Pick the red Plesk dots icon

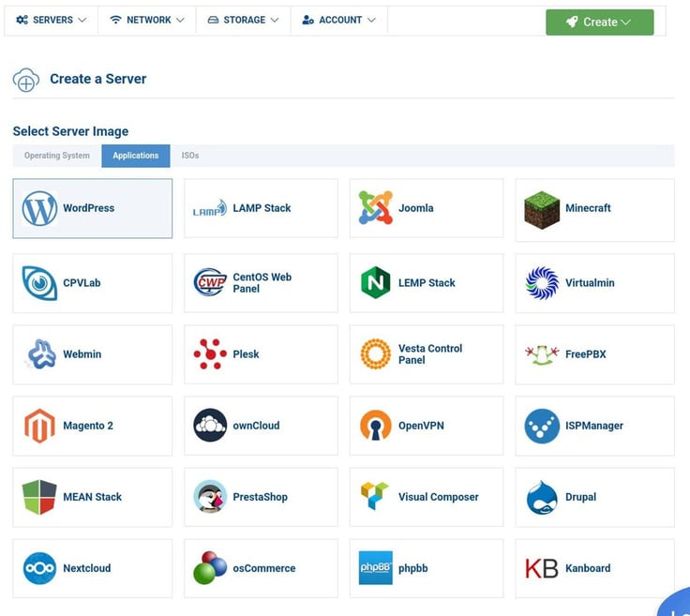point(210,353)
